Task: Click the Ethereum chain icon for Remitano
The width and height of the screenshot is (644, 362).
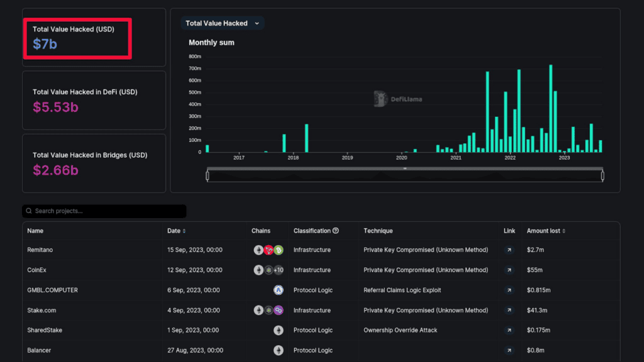Action: tap(258, 250)
